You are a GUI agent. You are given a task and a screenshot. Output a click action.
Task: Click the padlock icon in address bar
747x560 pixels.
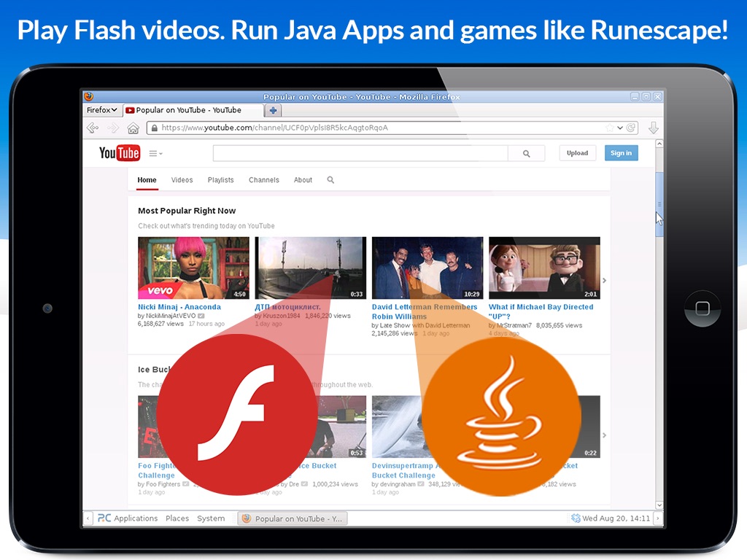pos(155,128)
